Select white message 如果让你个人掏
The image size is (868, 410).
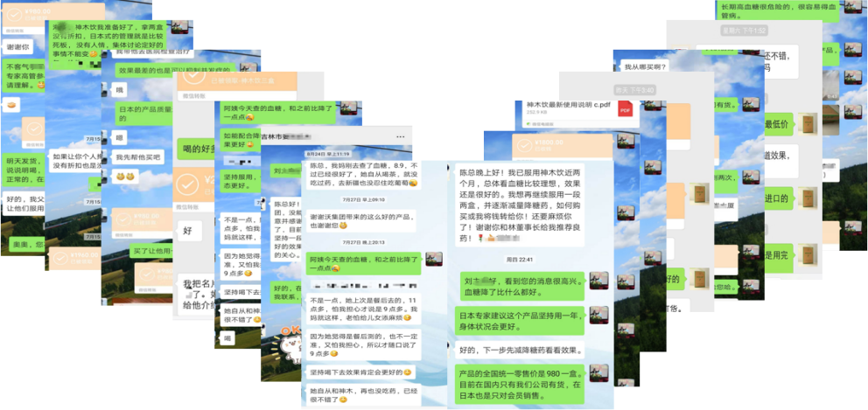(74, 160)
